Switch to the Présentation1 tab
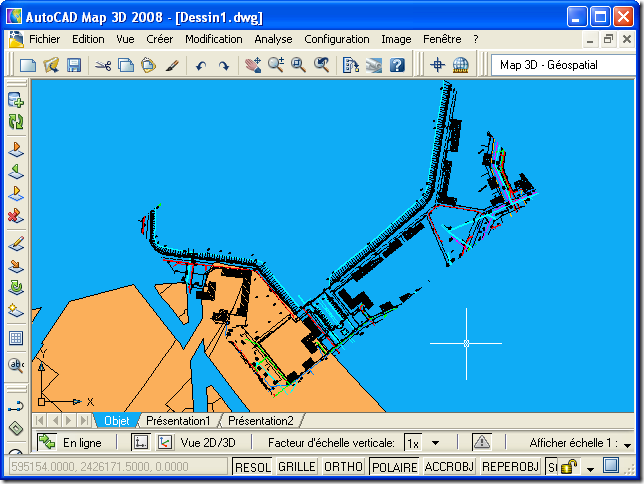This screenshot has height=484, width=644. (178, 421)
